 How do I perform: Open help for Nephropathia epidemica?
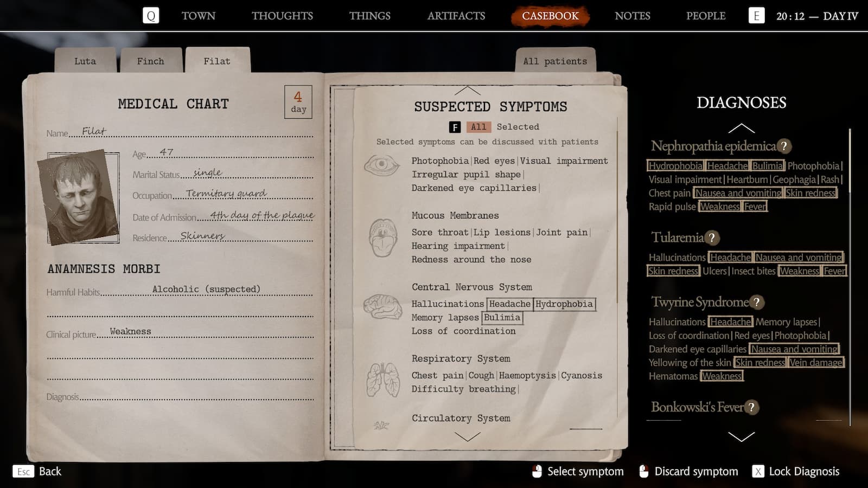point(784,146)
